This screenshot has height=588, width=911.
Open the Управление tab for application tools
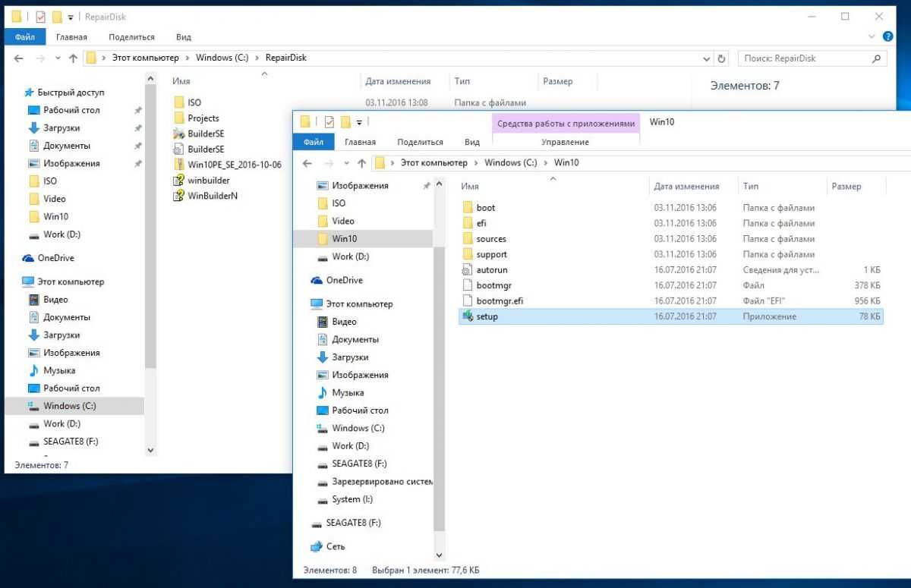565,142
